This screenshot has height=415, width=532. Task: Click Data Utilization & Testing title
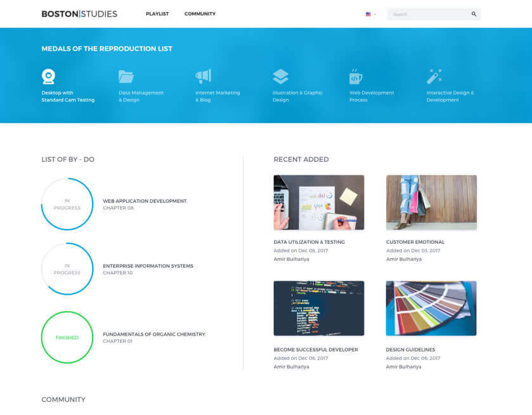[309, 242]
